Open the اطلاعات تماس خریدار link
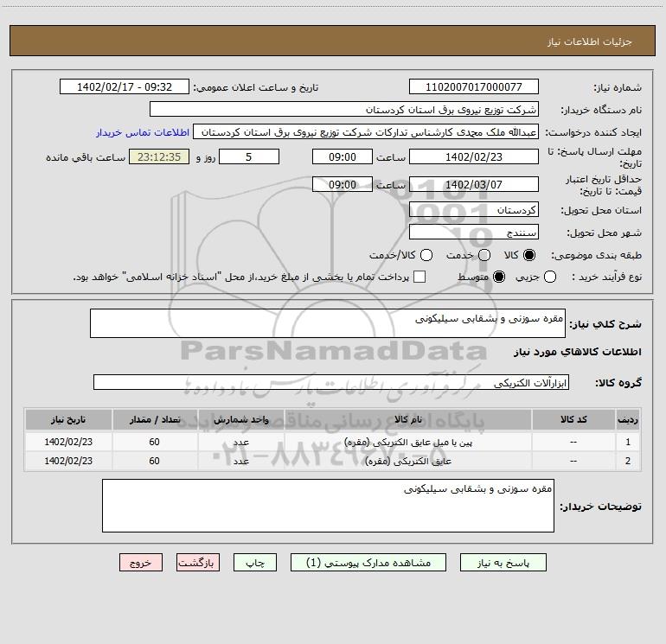The width and height of the screenshot is (666, 644). click(x=143, y=132)
